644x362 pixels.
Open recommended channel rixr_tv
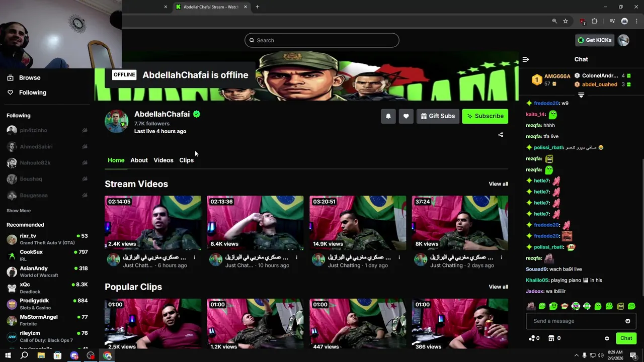[47, 239]
